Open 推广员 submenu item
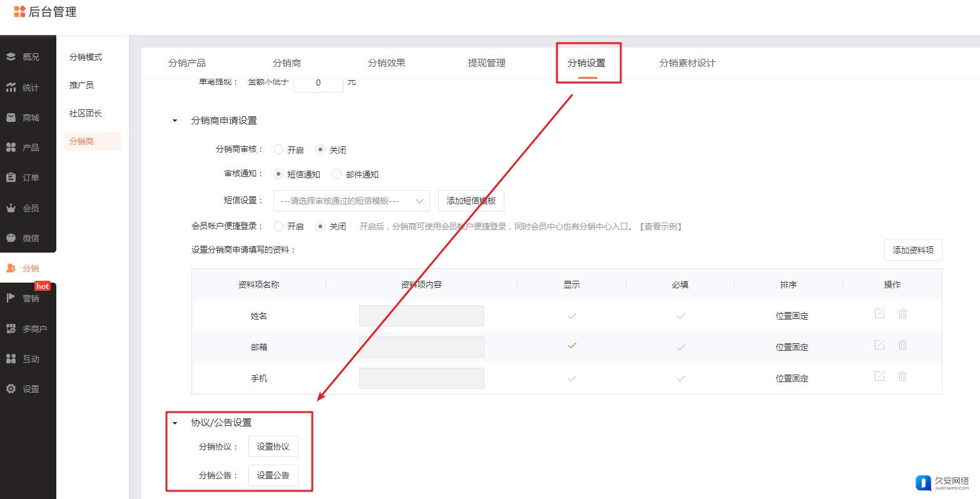Screen dimensions: 980x499 click(81, 85)
